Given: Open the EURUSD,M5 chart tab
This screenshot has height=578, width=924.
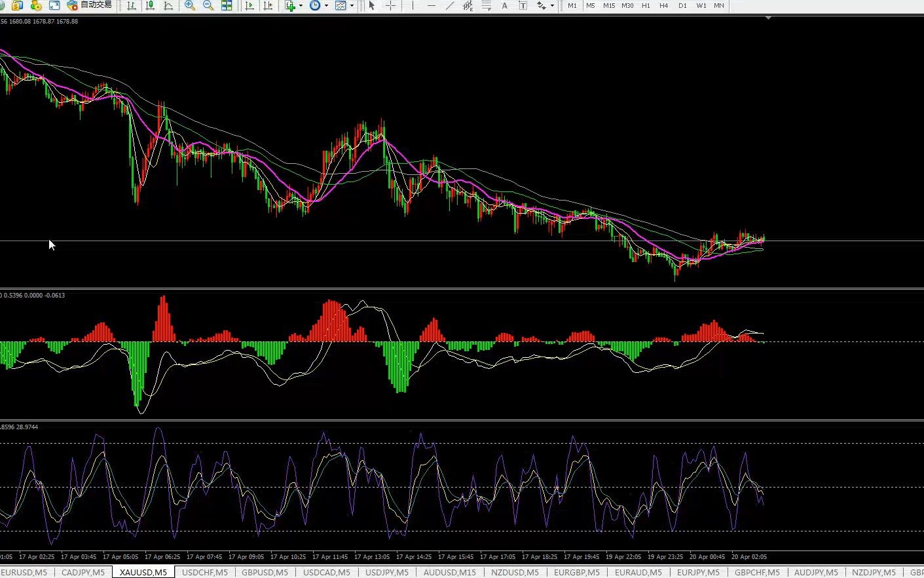Looking at the screenshot, I should [x=24, y=572].
